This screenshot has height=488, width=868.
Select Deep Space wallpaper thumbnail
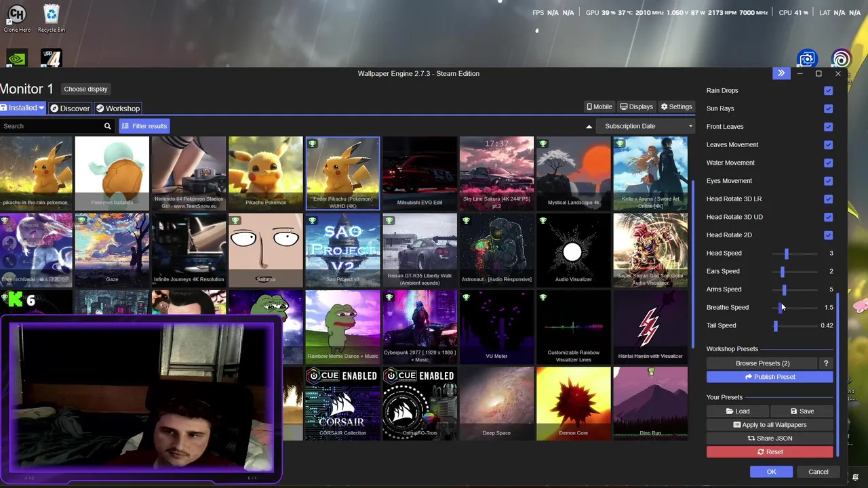pyautogui.click(x=496, y=403)
